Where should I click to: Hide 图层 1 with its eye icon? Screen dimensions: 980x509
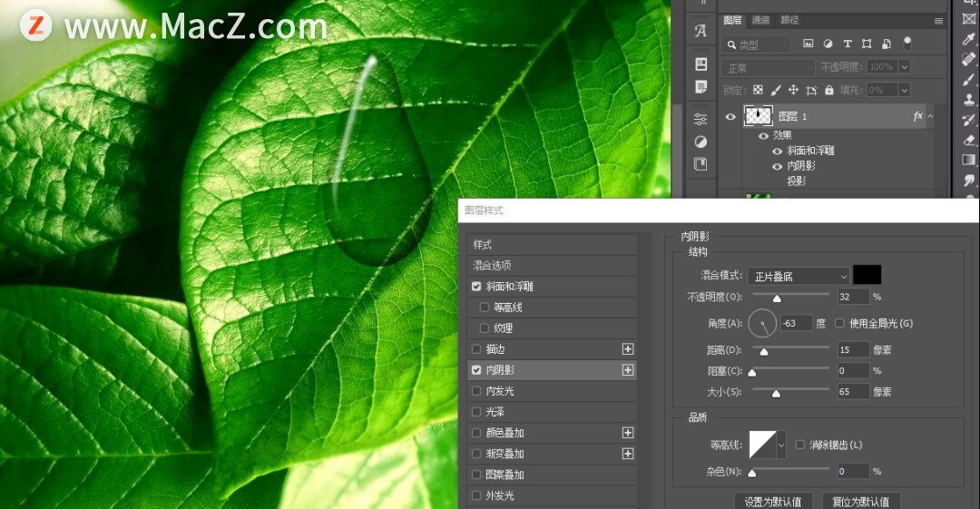click(x=730, y=116)
